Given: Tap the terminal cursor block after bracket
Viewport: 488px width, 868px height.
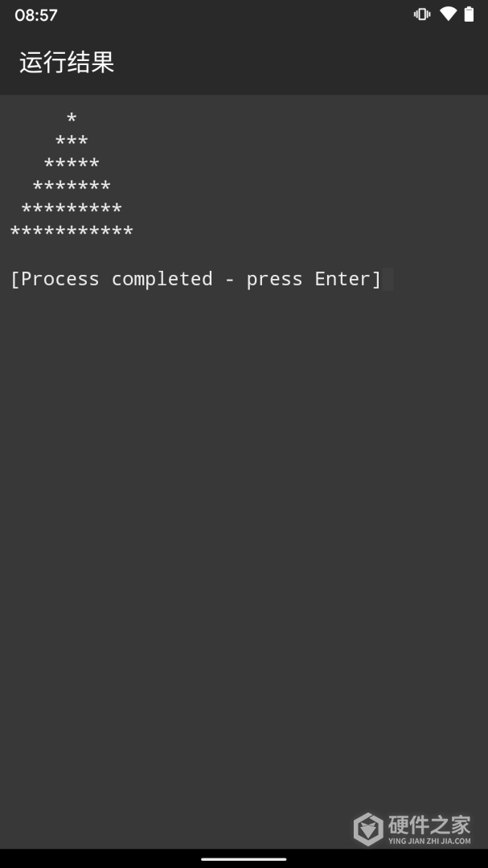Looking at the screenshot, I should coord(388,279).
